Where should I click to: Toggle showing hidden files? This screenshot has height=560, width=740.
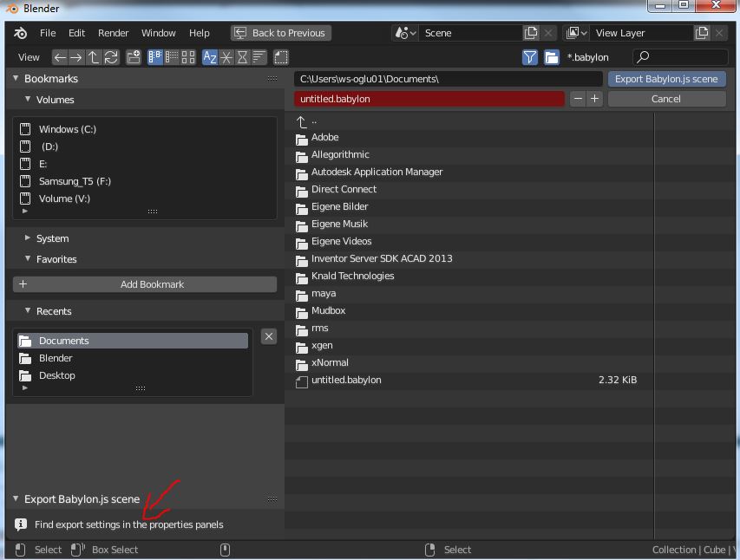(281, 57)
